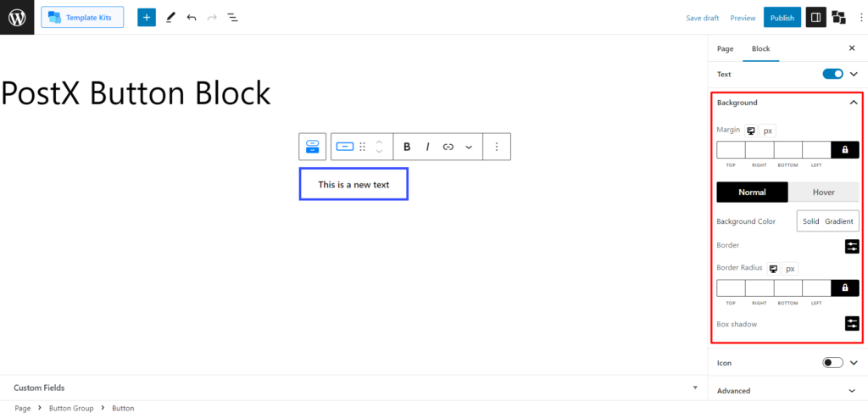Image resolution: width=868 pixels, height=413 pixels.
Task: Insert a link on button text
Action: (448, 147)
